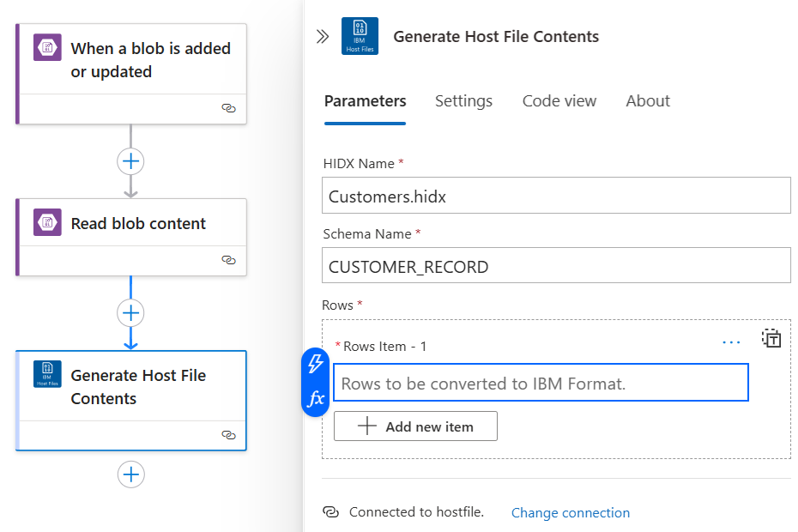Open the Code view tab

[559, 101]
